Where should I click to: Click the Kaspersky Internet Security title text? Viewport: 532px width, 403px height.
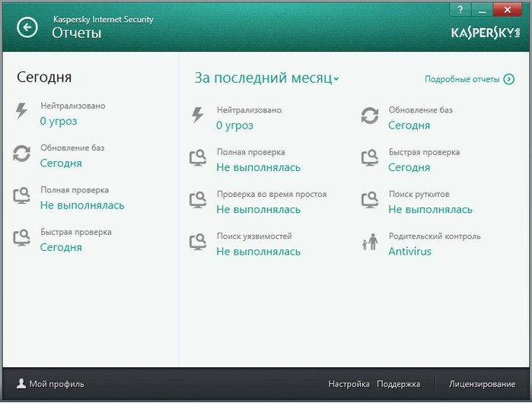[x=104, y=19]
